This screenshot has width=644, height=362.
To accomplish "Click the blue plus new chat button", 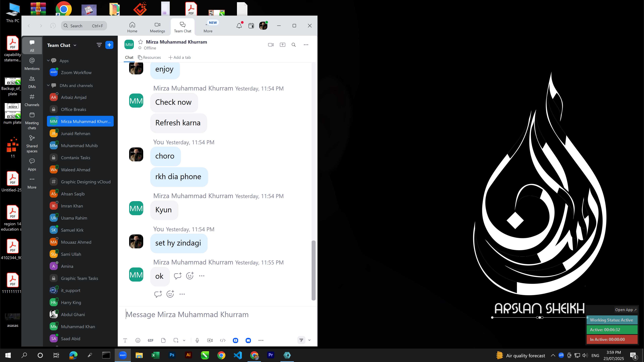I will [109, 45].
